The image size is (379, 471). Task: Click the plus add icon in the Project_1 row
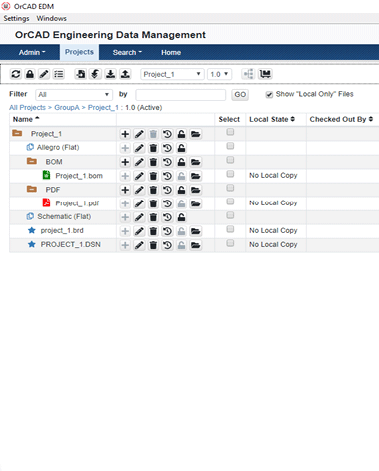(125, 134)
